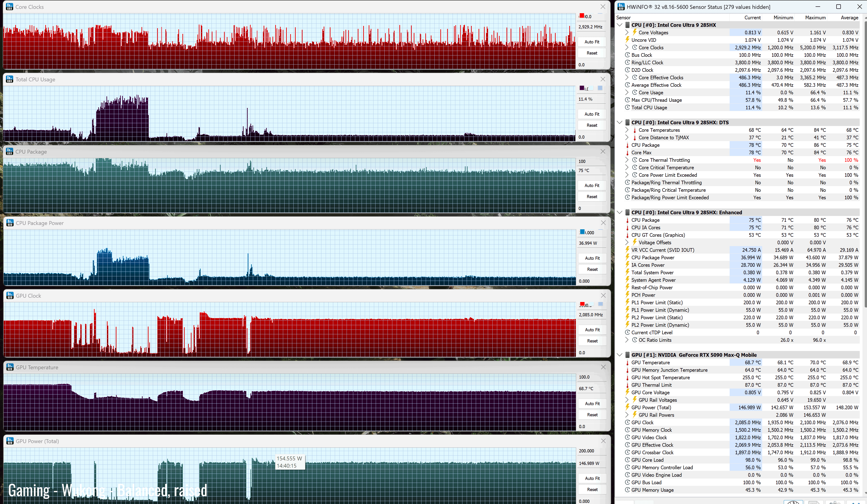The image size is (867, 504).
Task: Click the 100.0 maximum field in GPU Temperature graph
Action: [x=592, y=377]
